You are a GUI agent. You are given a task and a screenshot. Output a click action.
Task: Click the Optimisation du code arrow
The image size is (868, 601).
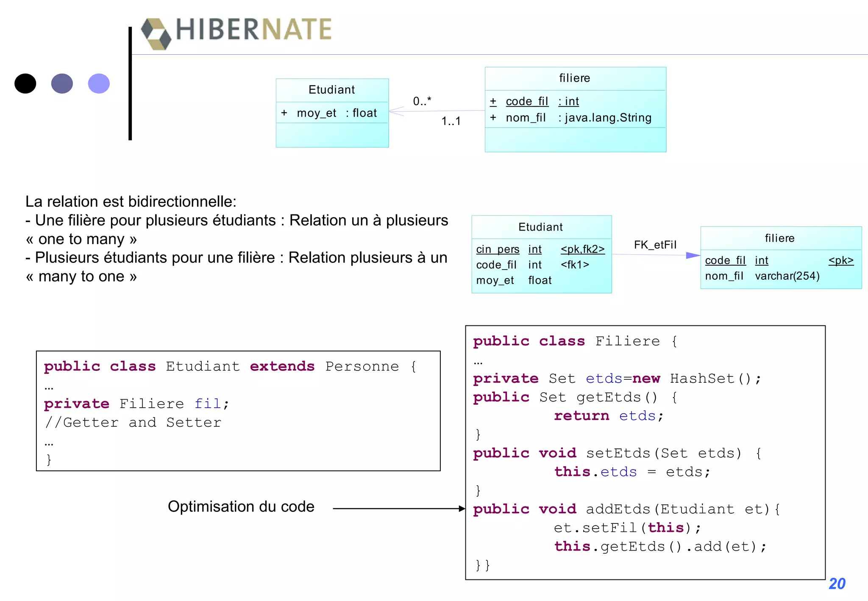398,509
